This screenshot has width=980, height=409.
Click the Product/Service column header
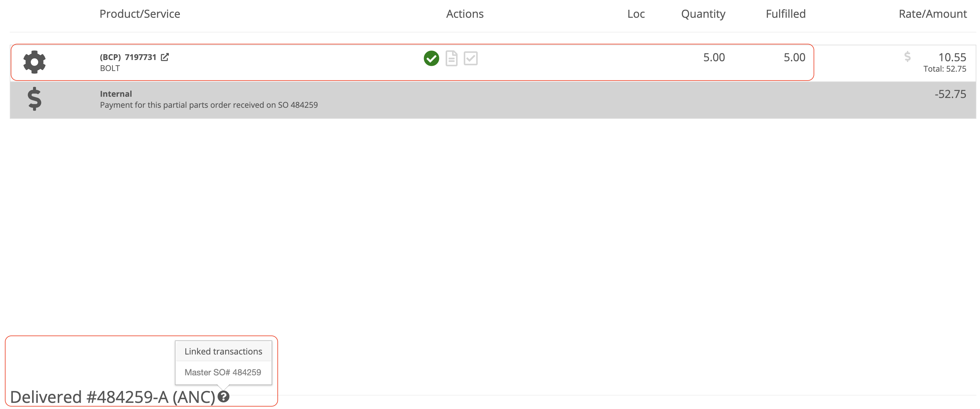[139, 14]
